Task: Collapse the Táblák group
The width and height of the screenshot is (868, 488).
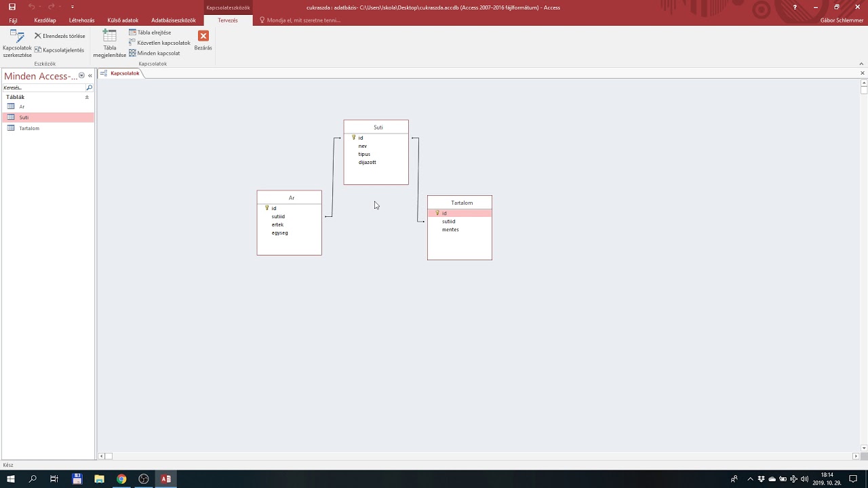Action: [x=87, y=98]
